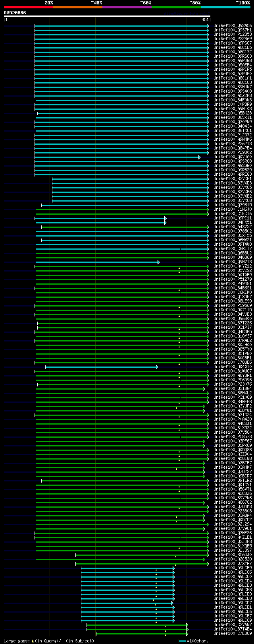Click the UniRef100_A9LCB9 label
254x644 pixels.
point(233,568)
